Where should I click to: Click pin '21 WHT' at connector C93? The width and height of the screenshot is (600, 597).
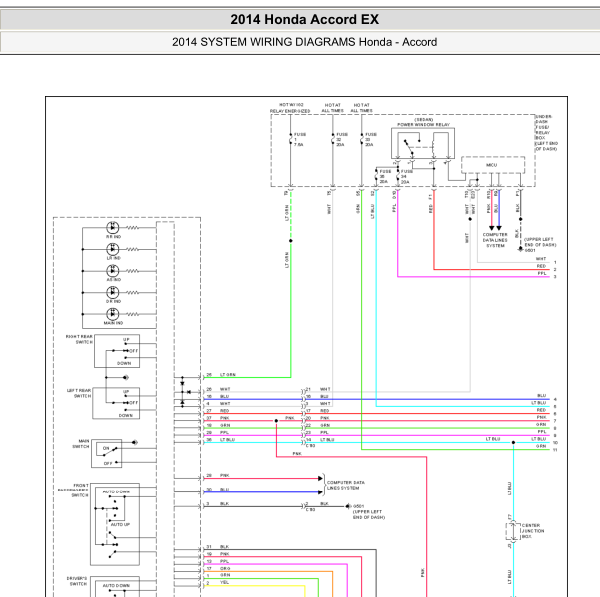[318, 389]
